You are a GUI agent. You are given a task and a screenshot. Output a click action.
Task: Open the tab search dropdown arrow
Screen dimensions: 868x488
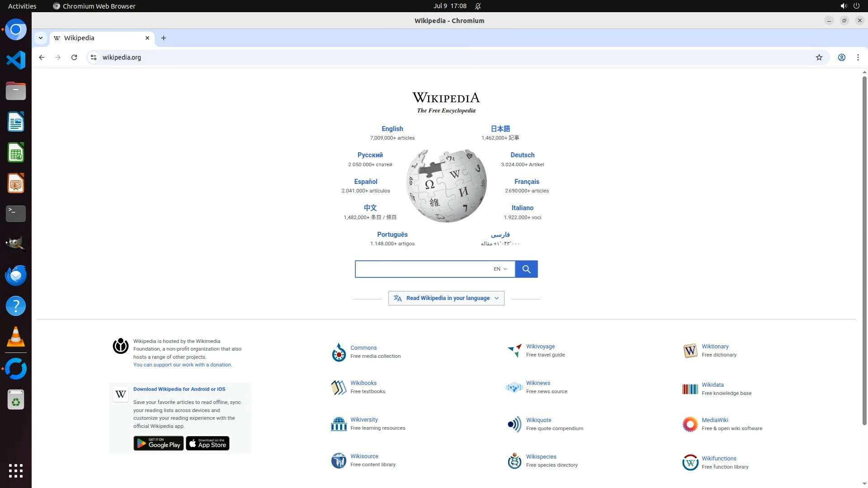41,38
